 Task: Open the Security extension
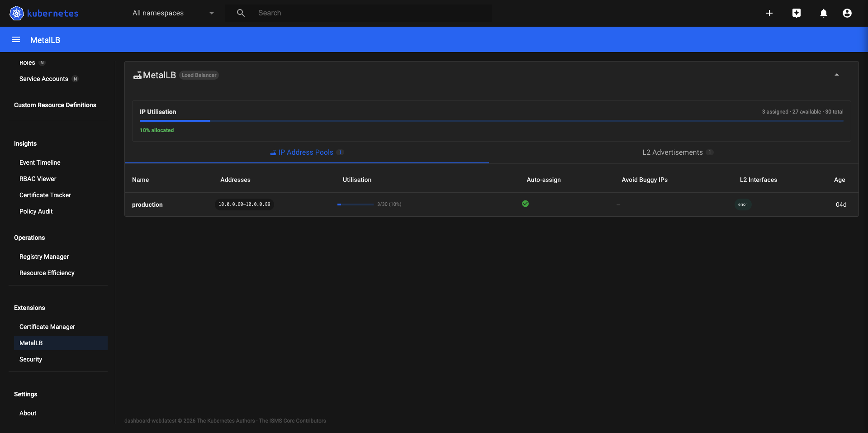(31, 359)
